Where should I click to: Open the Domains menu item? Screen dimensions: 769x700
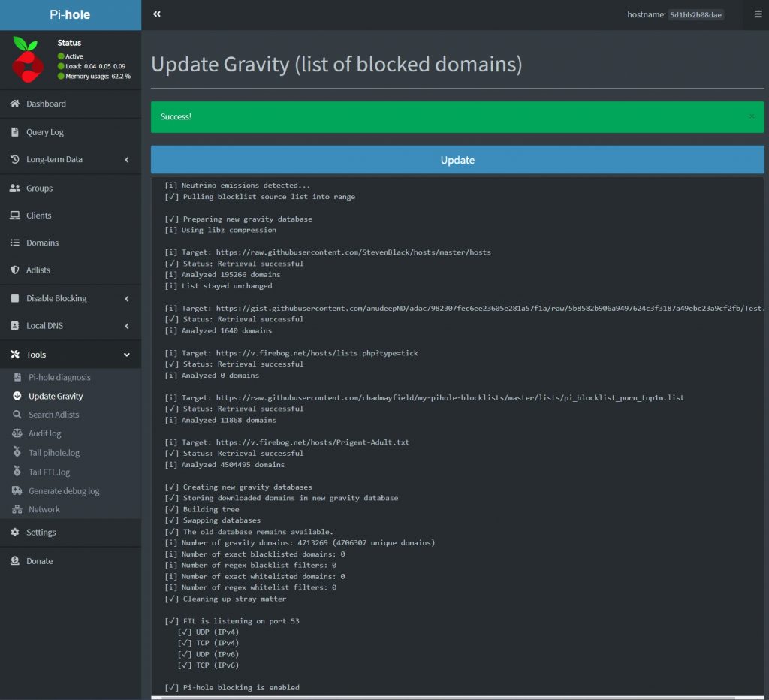tap(42, 243)
